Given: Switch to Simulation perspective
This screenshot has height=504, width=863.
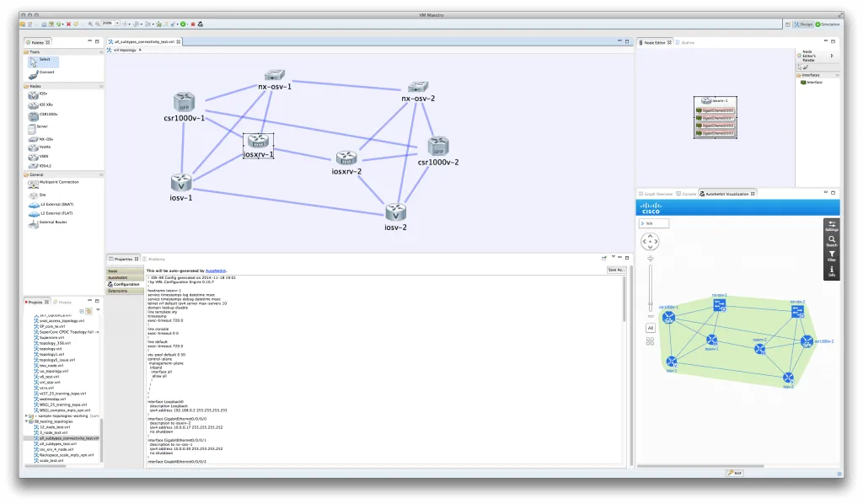Looking at the screenshot, I should (828, 24).
